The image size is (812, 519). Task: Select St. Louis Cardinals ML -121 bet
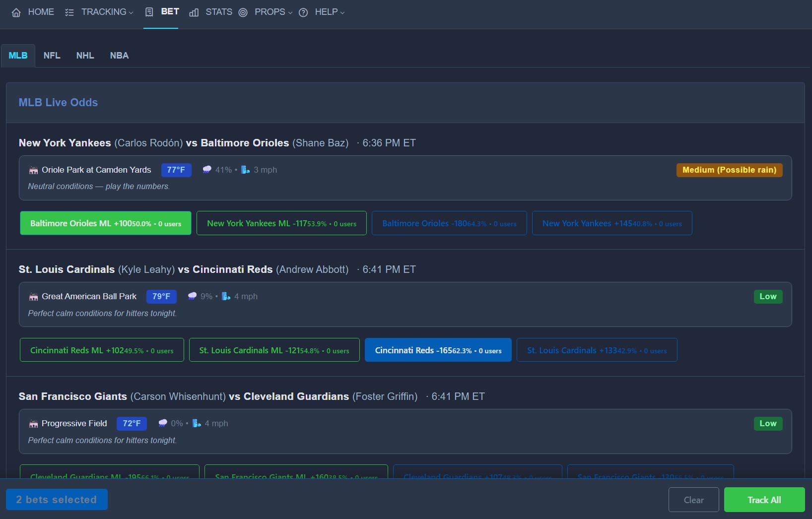(x=274, y=350)
